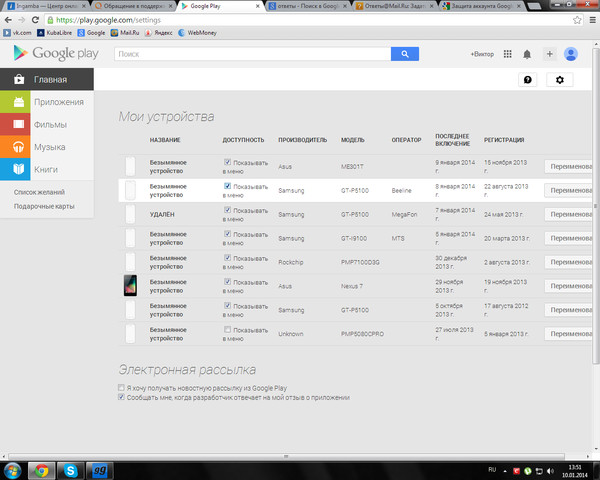Click the browser address bar
Viewport: 600px width, 480px height.
[309, 20]
